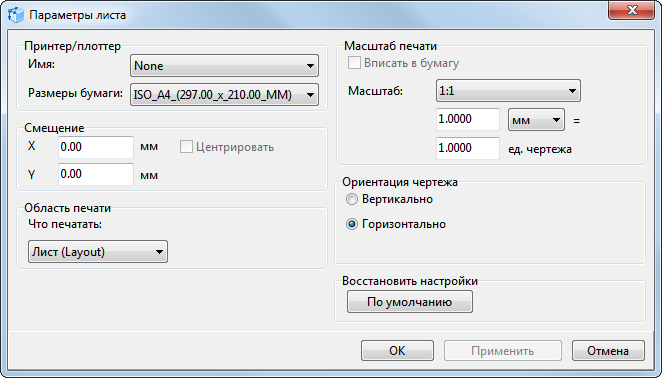Click the application icon in the title bar
This screenshot has width=662, height=378.
click(x=16, y=15)
